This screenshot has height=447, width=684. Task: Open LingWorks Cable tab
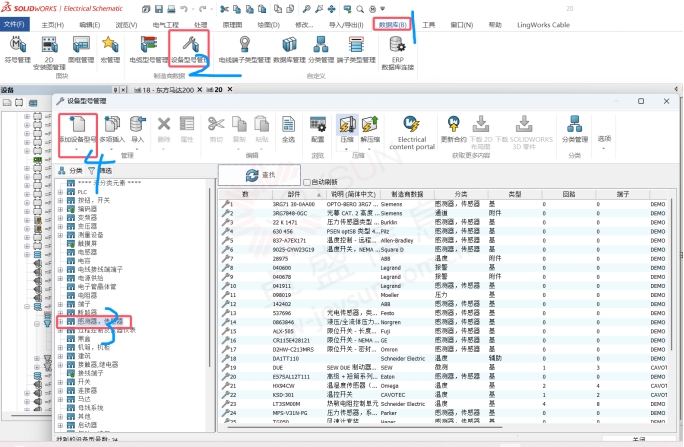tap(544, 25)
